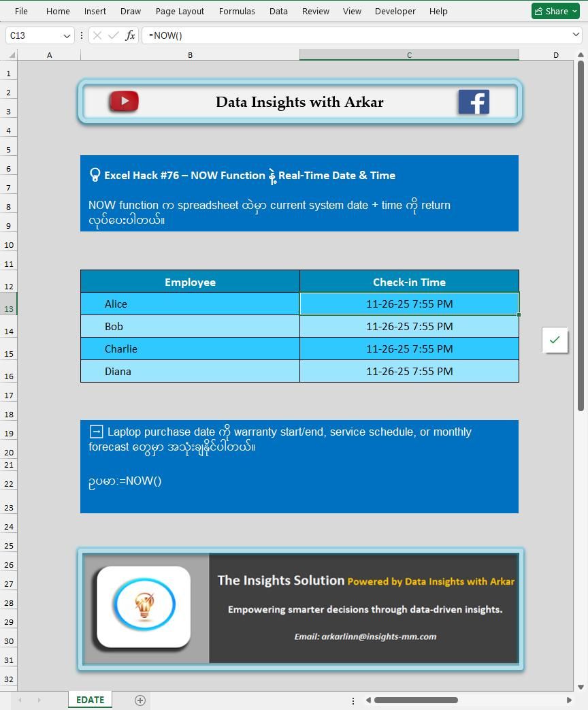The image size is (588, 710).
Task: Select the EDATE sheet tab
Action: click(x=90, y=700)
